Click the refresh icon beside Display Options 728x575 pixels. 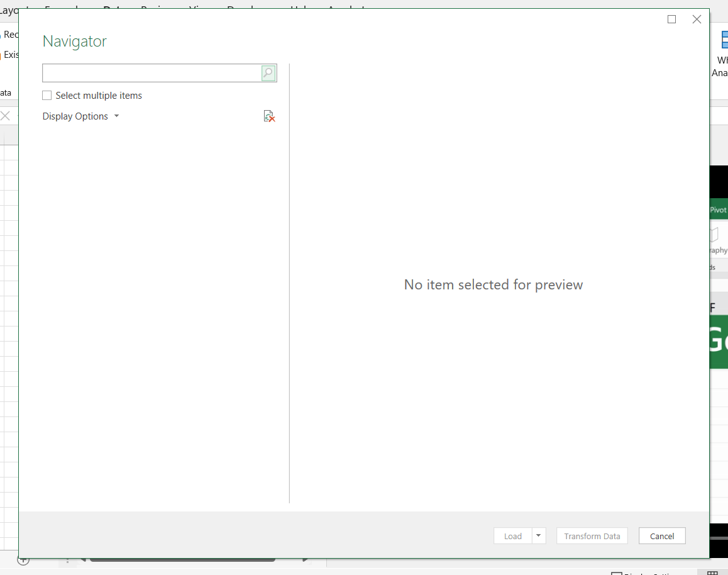(x=269, y=116)
